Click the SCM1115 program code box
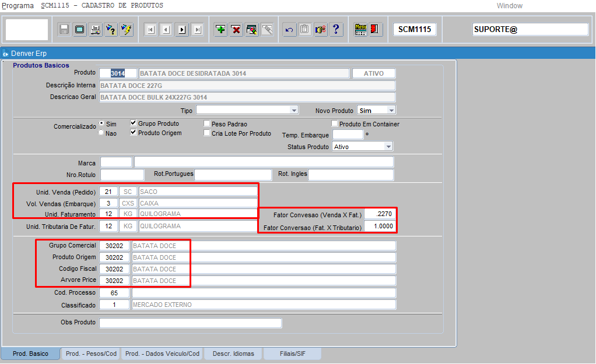This screenshot has height=364, width=596. click(x=414, y=29)
